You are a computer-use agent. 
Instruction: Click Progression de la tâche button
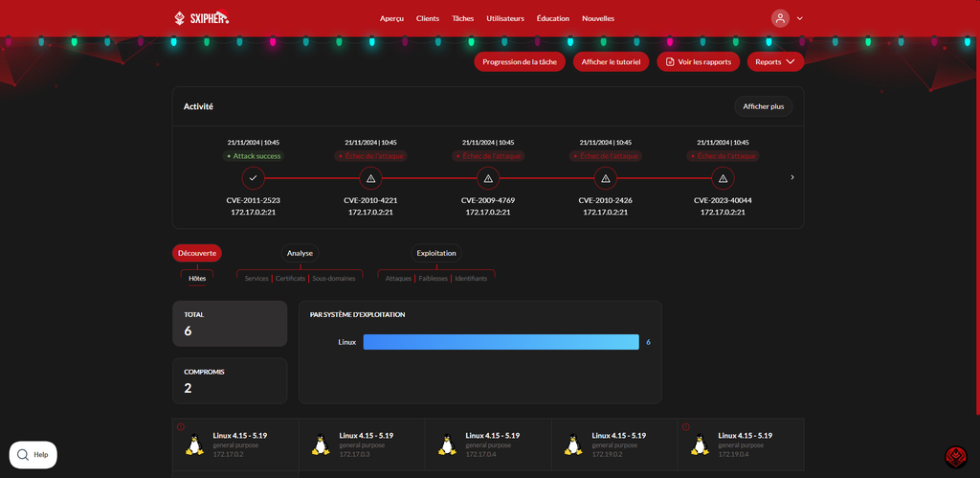pos(520,61)
